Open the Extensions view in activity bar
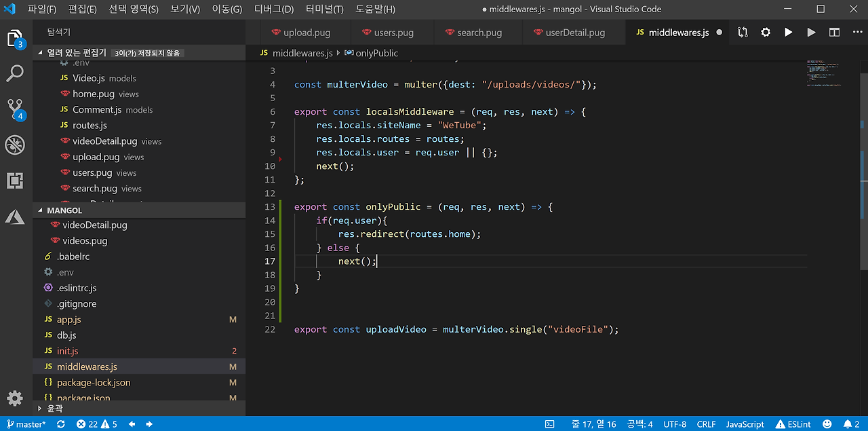Screen dimensions: 868x431 click(15, 181)
